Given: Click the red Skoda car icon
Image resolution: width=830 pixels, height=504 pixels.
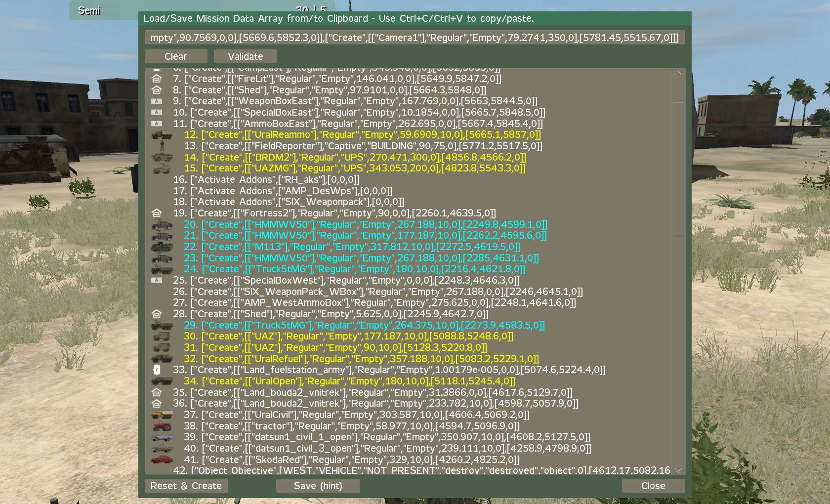Looking at the screenshot, I should pos(162,460).
